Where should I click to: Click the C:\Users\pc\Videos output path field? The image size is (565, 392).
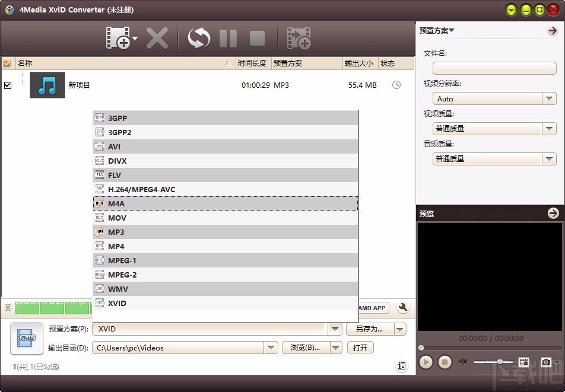(x=179, y=348)
